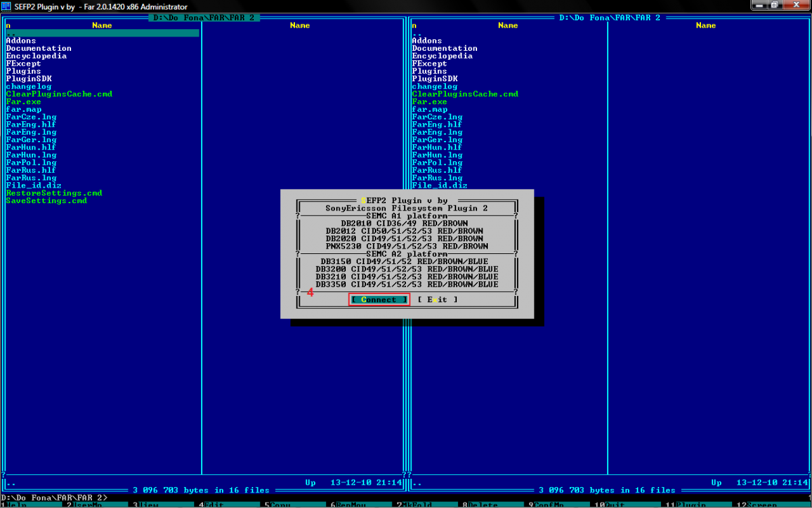812x508 pixels.
Task: Select FarEng.lng in the right panel
Action: tap(437, 132)
